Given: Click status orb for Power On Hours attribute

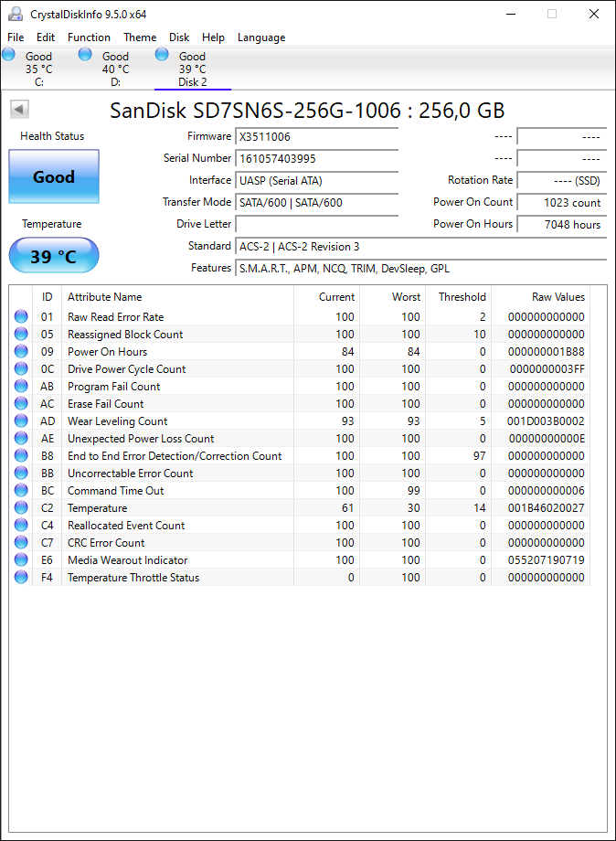Looking at the screenshot, I should tap(21, 351).
